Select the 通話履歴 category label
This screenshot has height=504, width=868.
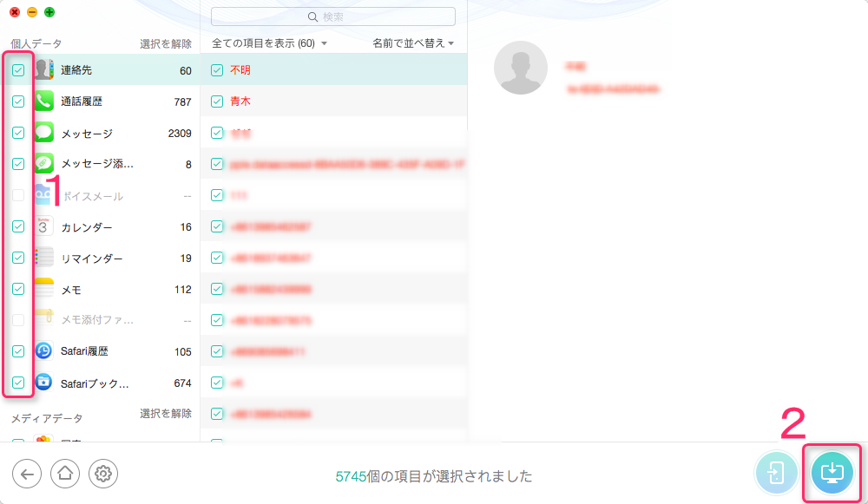click(82, 101)
